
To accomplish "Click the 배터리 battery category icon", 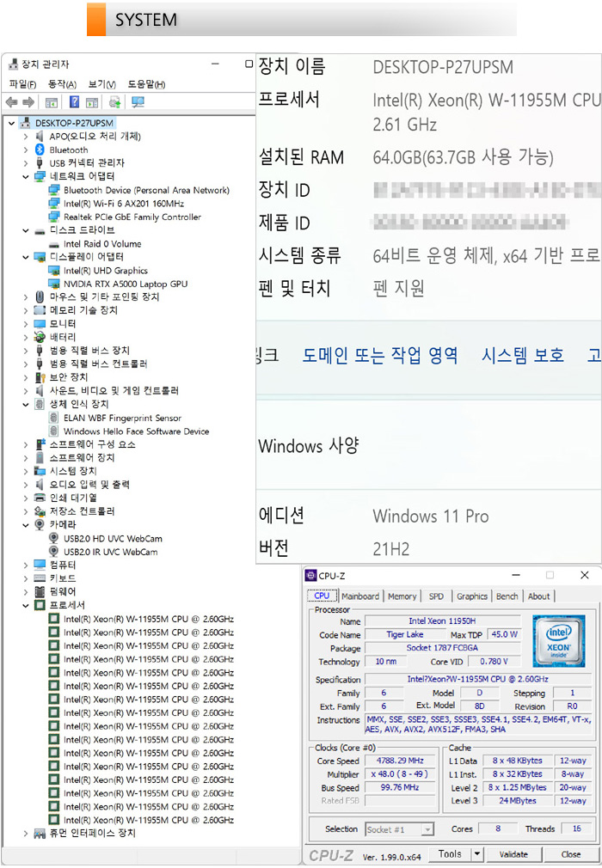I will pyautogui.click(x=40, y=337).
